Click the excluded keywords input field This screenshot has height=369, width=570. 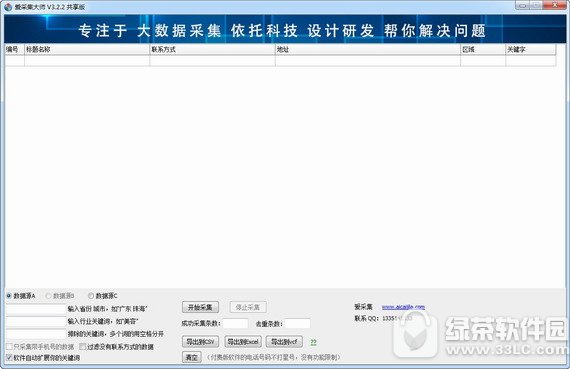pos(36,334)
